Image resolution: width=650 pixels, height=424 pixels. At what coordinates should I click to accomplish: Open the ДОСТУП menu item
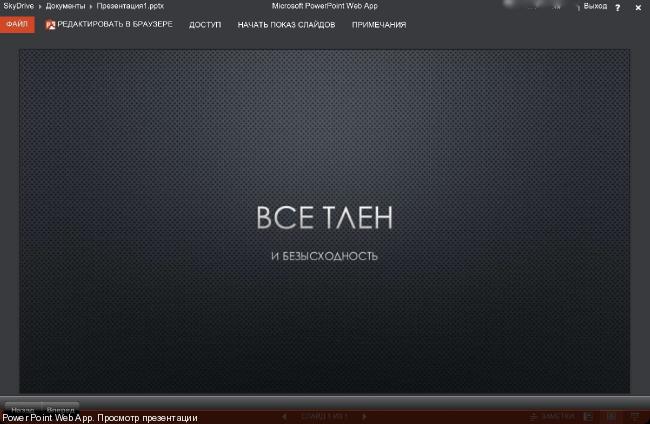coord(205,25)
